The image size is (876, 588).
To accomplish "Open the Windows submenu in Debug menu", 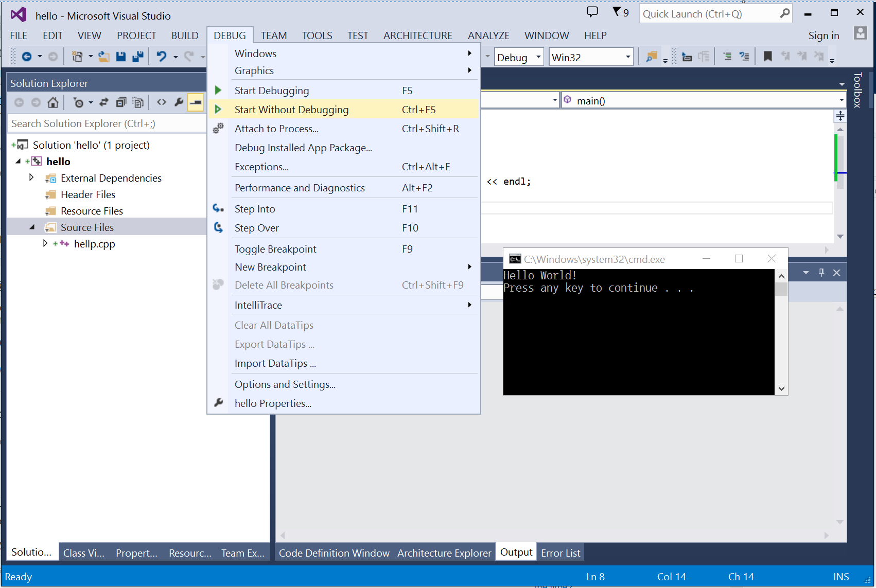I will [x=344, y=54].
